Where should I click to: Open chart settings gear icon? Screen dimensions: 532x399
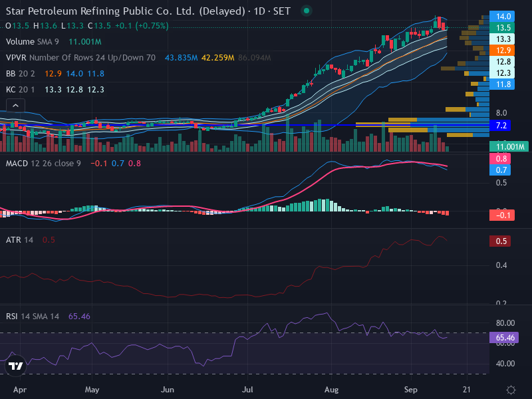pyautogui.click(x=511, y=390)
